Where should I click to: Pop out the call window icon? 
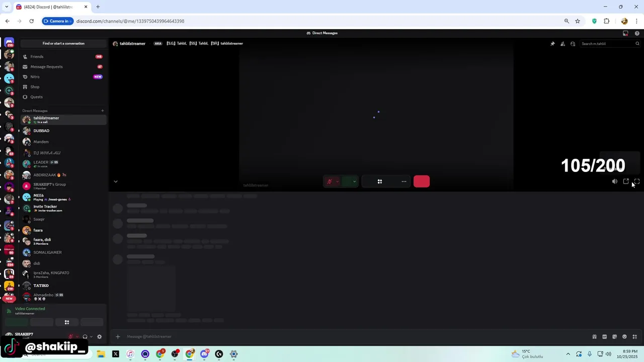(x=626, y=182)
